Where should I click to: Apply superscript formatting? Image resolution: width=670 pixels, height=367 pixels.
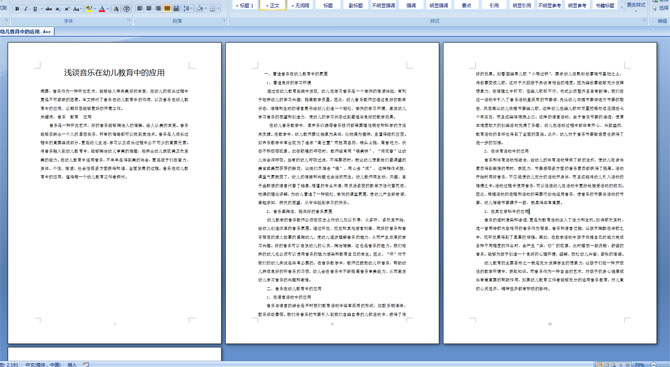click(67, 9)
